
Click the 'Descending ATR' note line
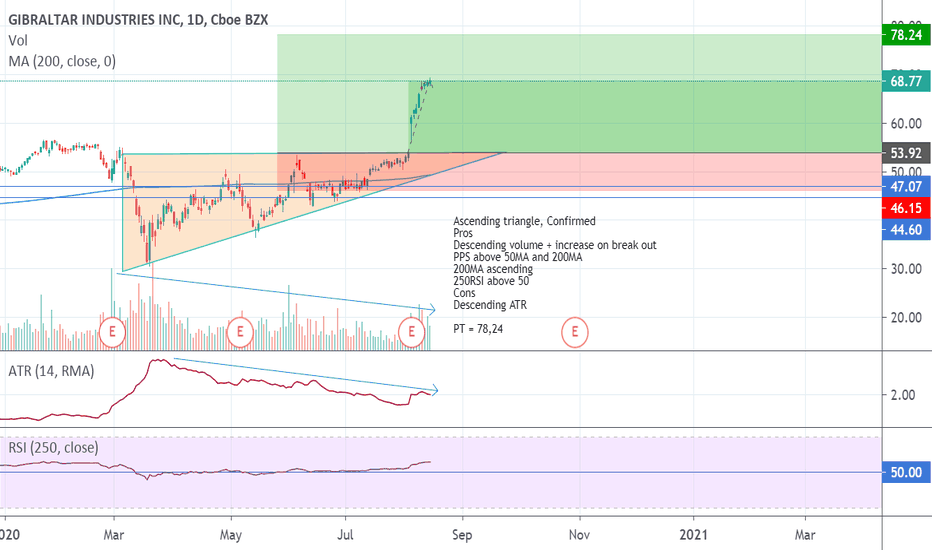[x=490, y=305]
